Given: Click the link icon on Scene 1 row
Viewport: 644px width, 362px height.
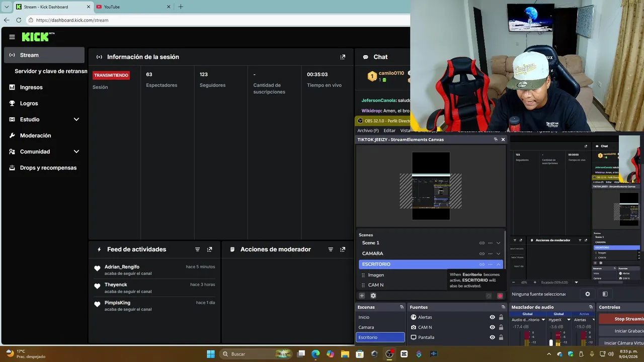Looking at the screenshot, I should pos(482,243).
